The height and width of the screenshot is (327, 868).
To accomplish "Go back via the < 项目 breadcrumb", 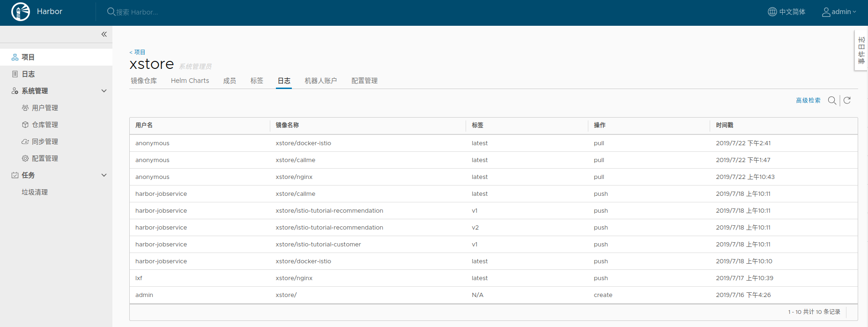I will point(137,52).
